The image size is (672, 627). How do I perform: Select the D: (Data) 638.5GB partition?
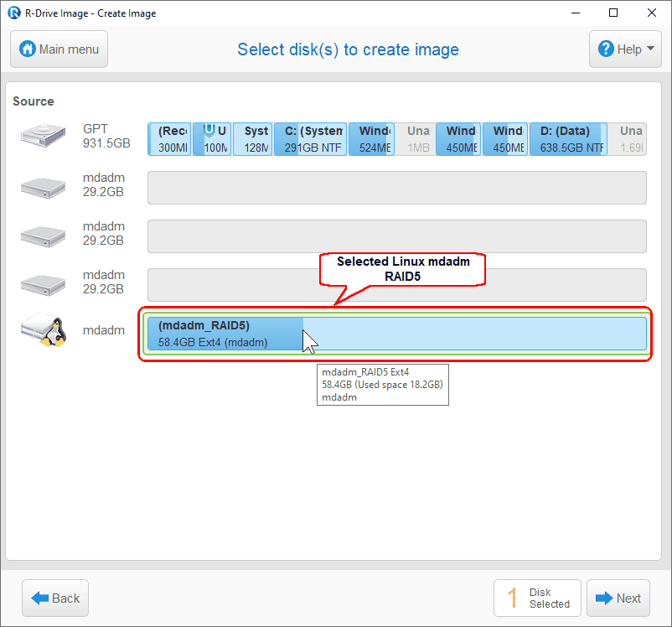click(568, 139)
